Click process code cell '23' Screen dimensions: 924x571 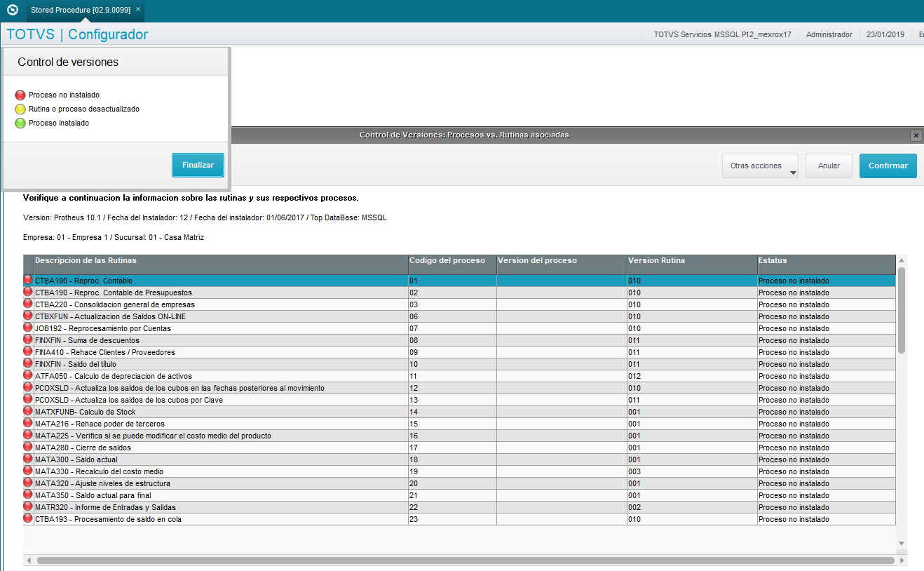point(452,519)
